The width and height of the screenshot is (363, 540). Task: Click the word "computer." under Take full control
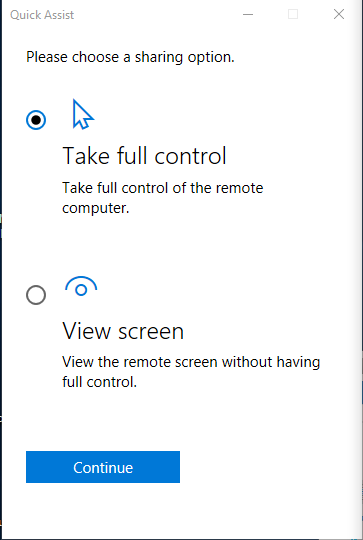click(96, 208)
